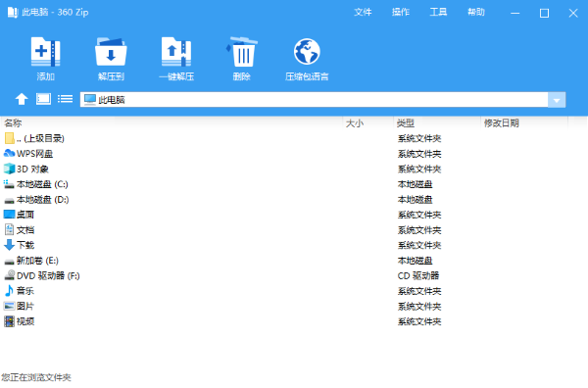Click 系统文件夹 type cell in 音乐 row

(419, 291)
